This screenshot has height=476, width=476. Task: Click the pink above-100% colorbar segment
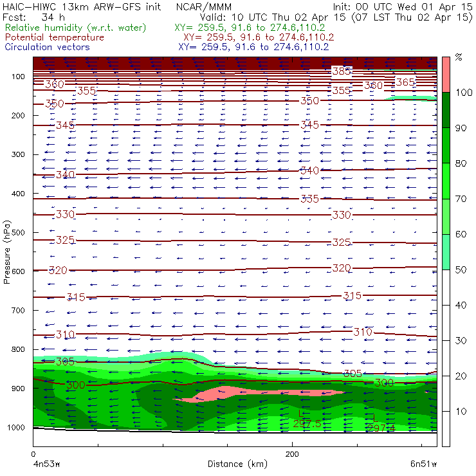point(446,75)
